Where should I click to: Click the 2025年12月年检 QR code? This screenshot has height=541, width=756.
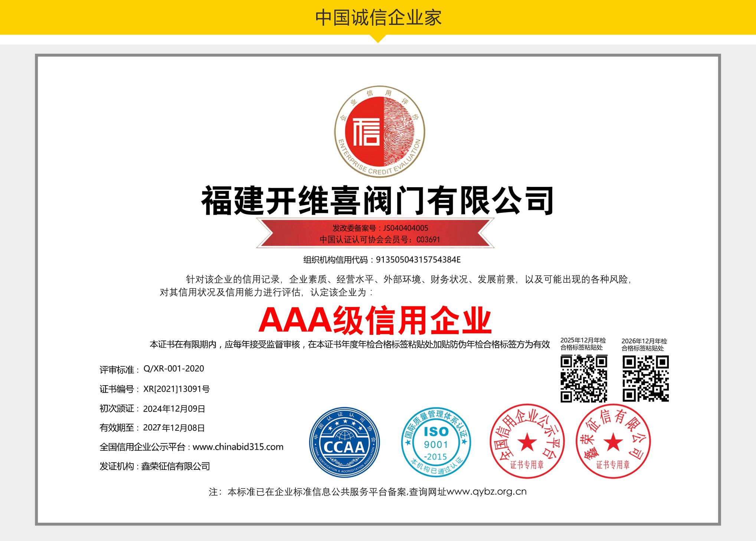pyautogui.click(x=583, y=378)
